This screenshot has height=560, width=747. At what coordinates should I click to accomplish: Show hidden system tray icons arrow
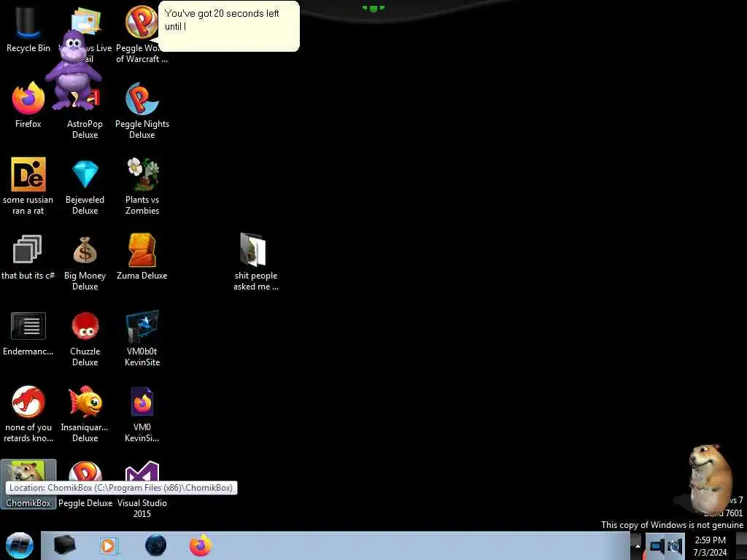click(x=638, y=545)
